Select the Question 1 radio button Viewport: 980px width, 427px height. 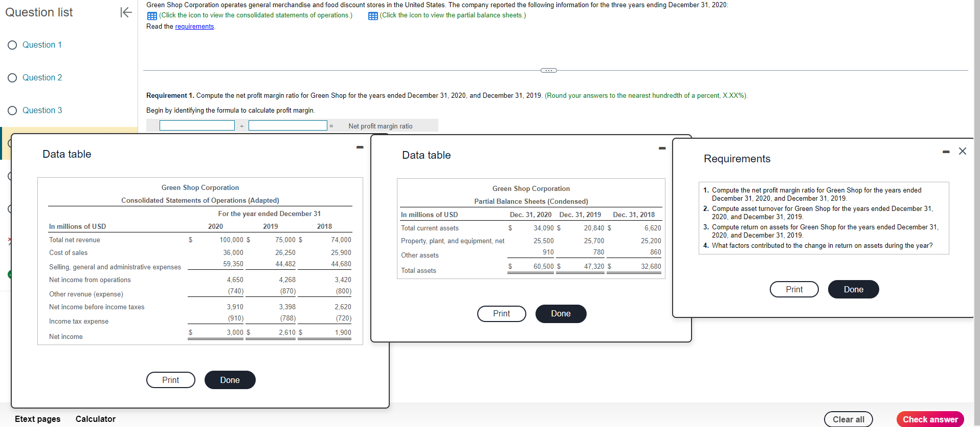(x=12, y=45)
